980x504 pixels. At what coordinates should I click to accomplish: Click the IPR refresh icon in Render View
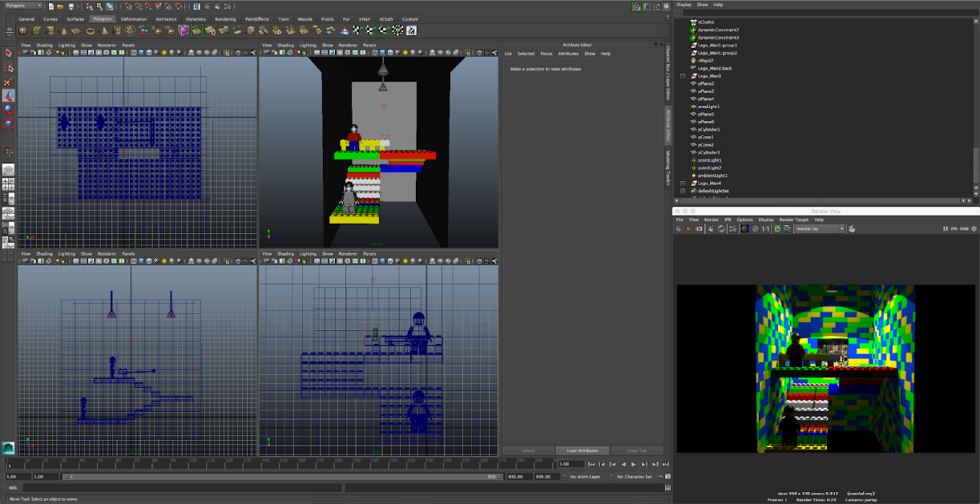click(721, 228)
